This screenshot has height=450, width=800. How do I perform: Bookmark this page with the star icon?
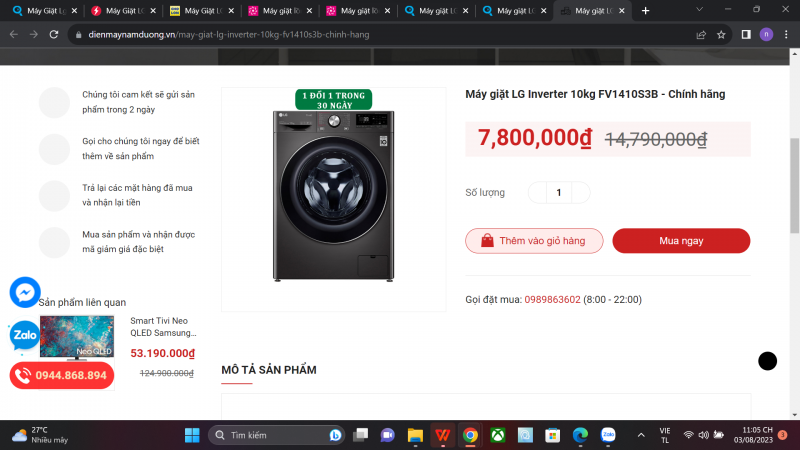pos(721,34)
